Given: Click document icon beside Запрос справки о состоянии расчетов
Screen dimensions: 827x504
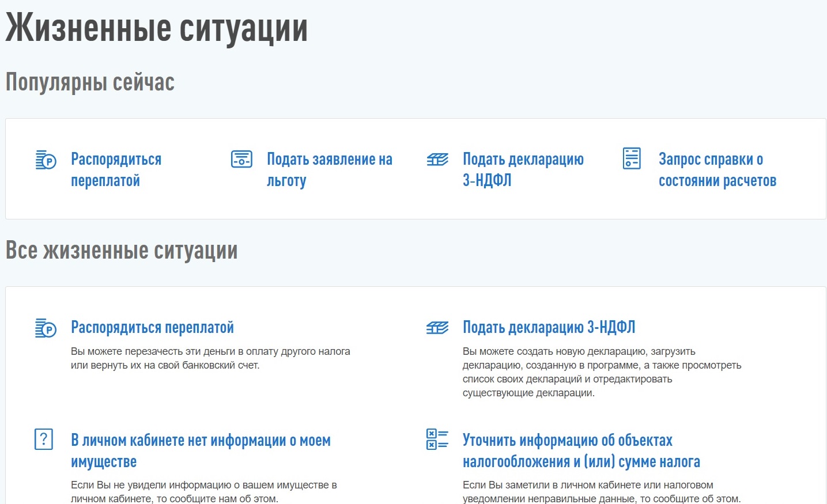Looking at the screenshot, I should (632, 158).
